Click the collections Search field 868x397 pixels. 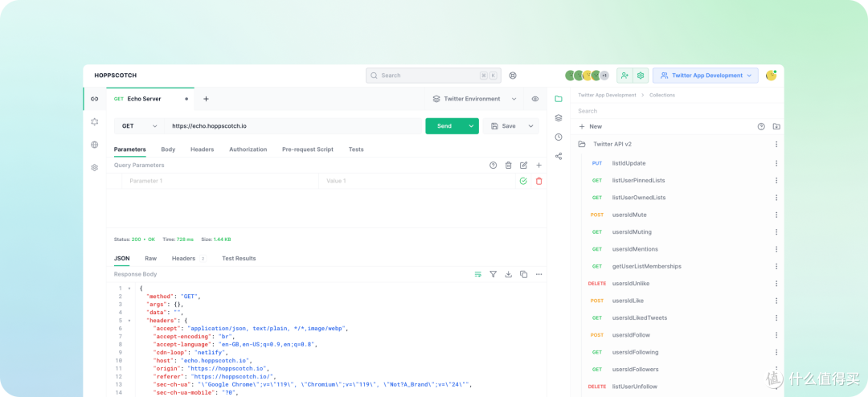[677, 111]
